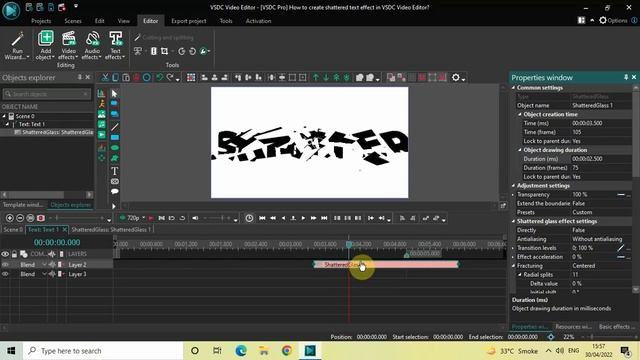Click the rotate clockwise icon in Tools

click(x=182, y=51)
